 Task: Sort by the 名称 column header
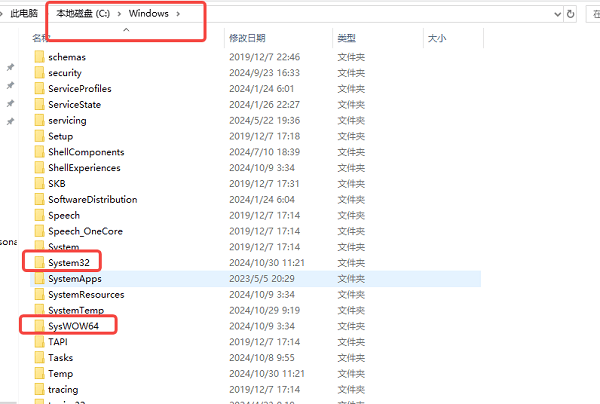coord(41,37)
